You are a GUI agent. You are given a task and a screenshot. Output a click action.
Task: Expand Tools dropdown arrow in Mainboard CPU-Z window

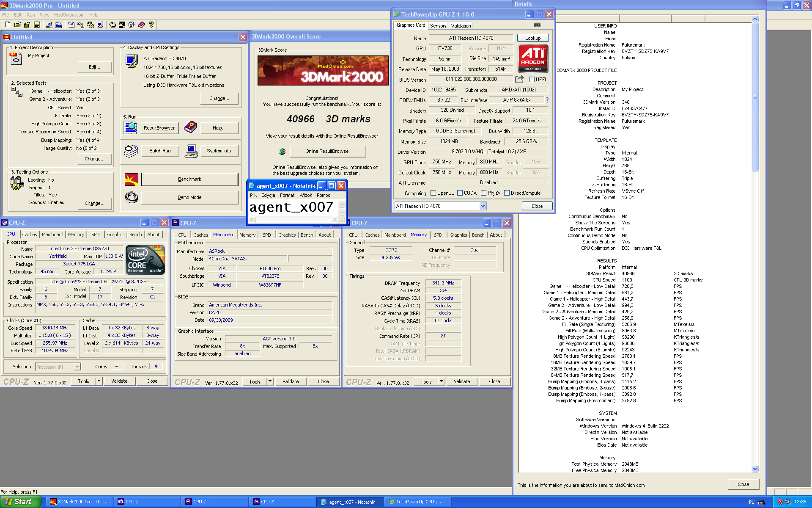tap(270, 381)
